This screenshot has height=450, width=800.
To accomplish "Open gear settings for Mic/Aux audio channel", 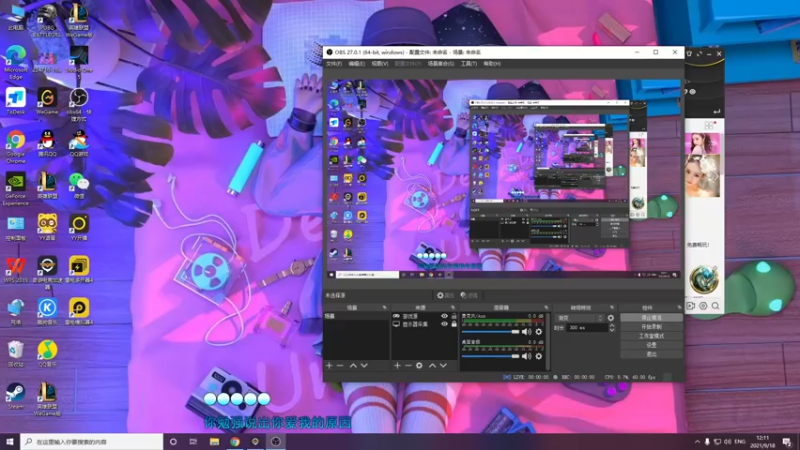I will tap(539, 332).
